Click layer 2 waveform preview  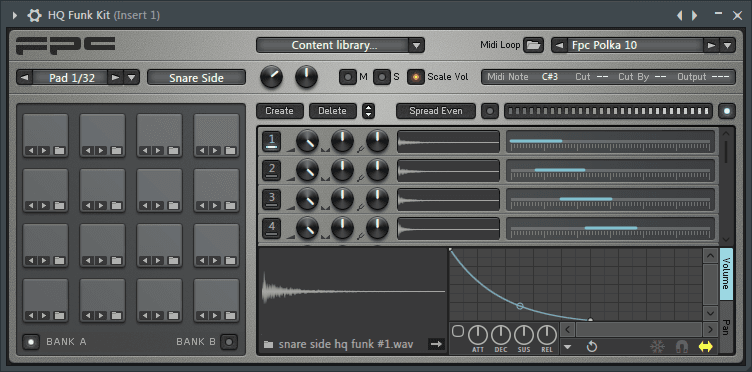point(448,170)
